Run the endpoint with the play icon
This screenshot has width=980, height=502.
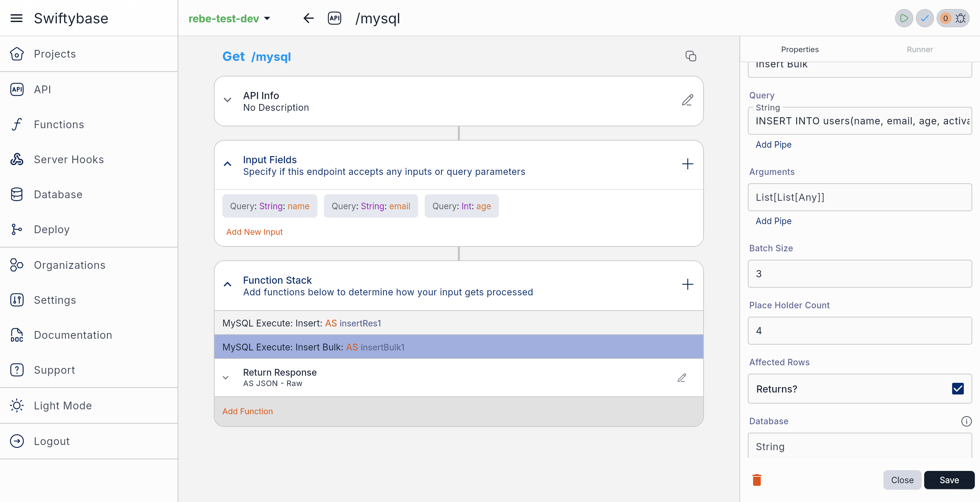(904, 18)
